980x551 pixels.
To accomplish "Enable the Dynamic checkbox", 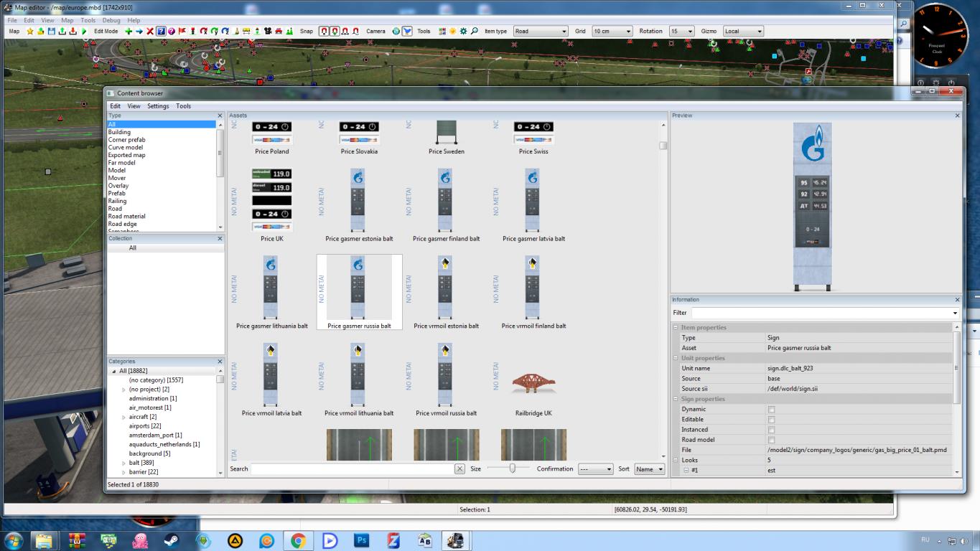I will pyautogui.click(x=771, y=410).
